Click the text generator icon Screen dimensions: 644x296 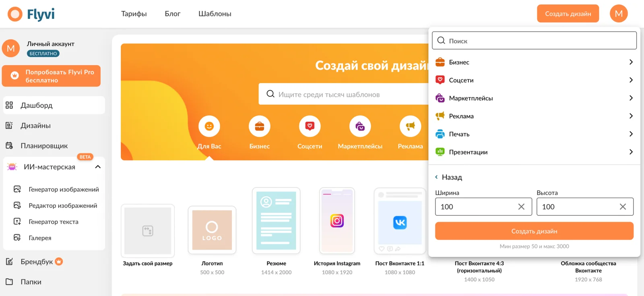click(17, 221)
